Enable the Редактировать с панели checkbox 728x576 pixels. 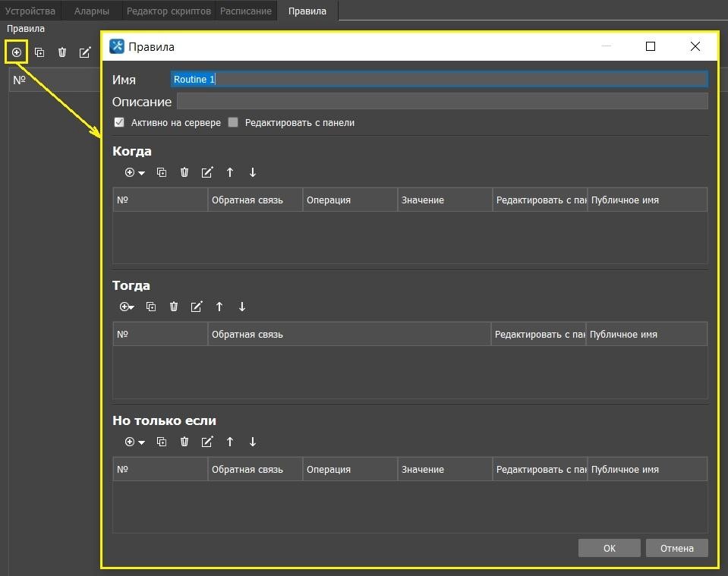233,122
